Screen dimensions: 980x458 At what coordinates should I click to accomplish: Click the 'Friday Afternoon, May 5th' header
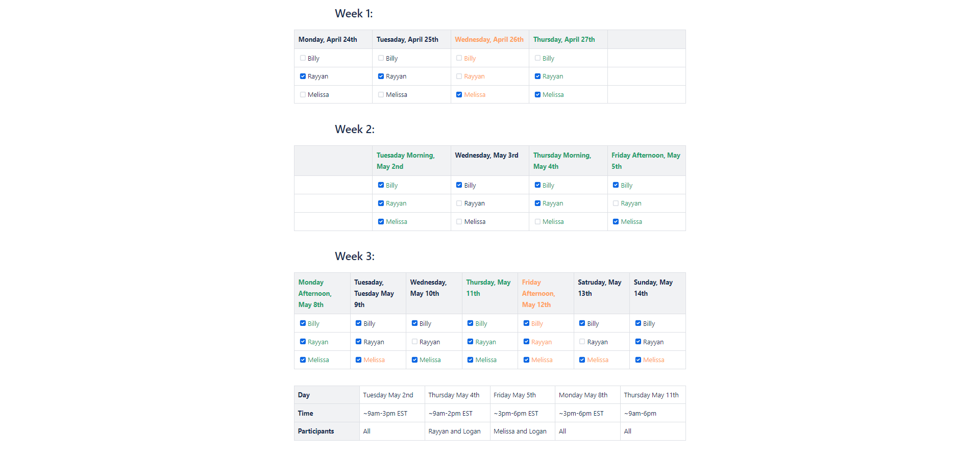tap(646, 161)
